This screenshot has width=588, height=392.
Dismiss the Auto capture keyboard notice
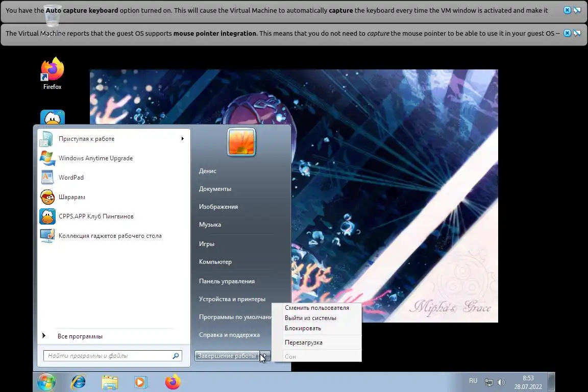click(567, 10)
